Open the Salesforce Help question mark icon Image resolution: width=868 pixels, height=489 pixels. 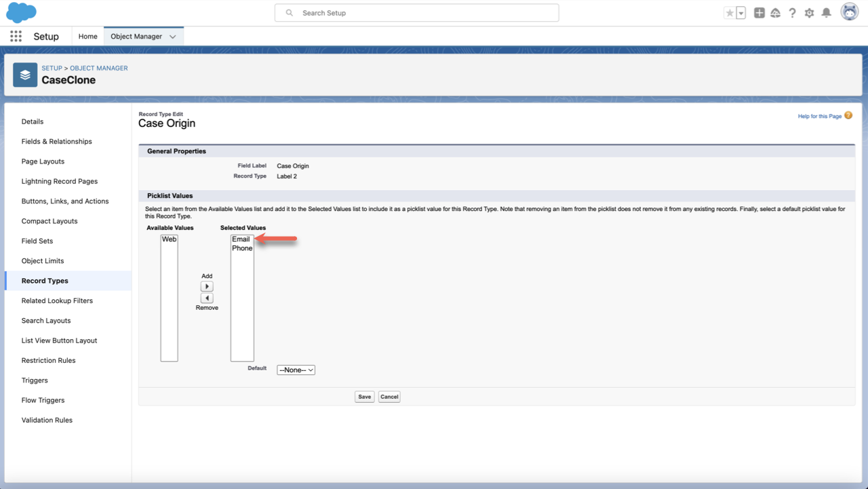792,13
